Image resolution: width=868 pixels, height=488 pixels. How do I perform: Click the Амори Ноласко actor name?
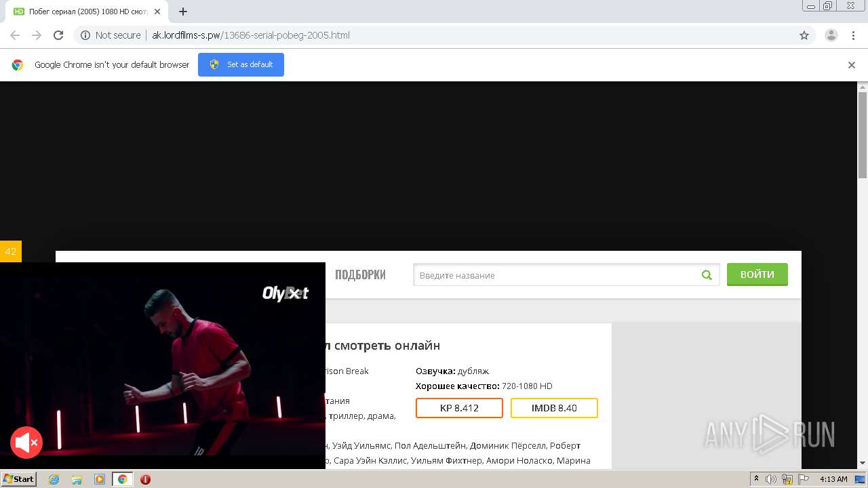521,461
